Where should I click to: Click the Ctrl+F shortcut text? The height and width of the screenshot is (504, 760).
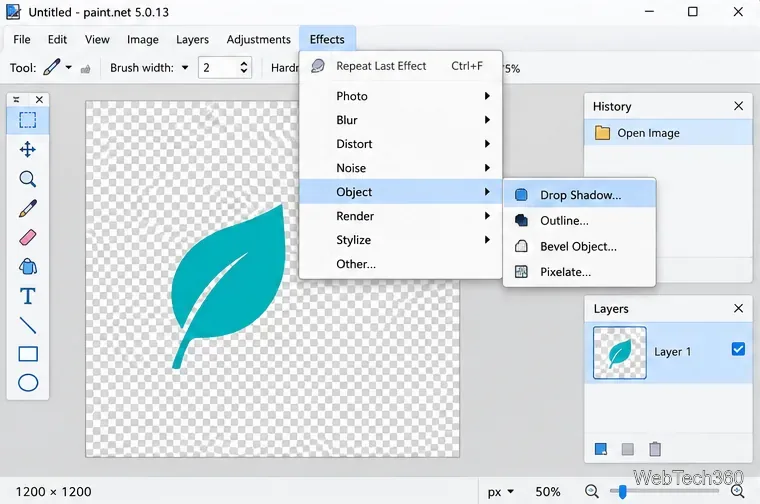coord(467,65)
